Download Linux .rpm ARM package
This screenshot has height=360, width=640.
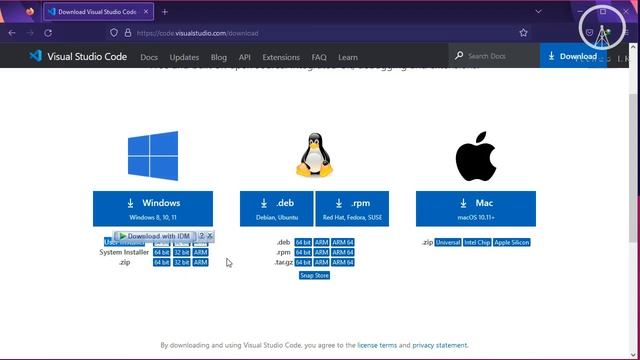click(322, 252)
